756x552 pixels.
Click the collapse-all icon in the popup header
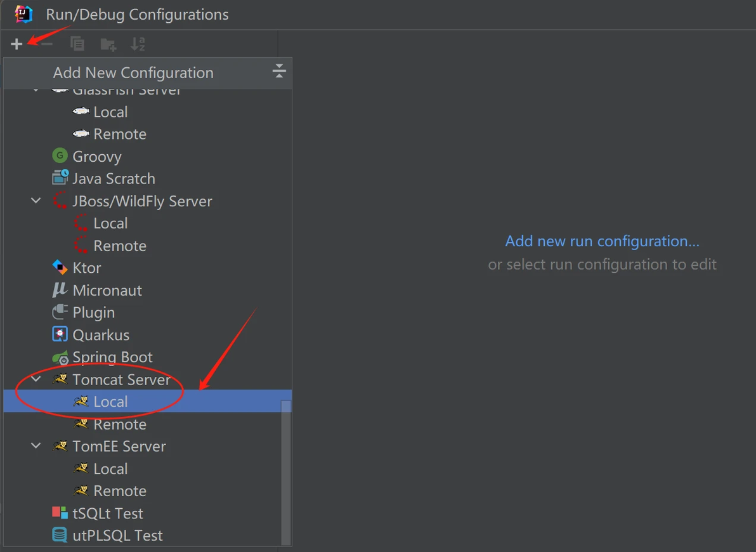tap(278, 70)
